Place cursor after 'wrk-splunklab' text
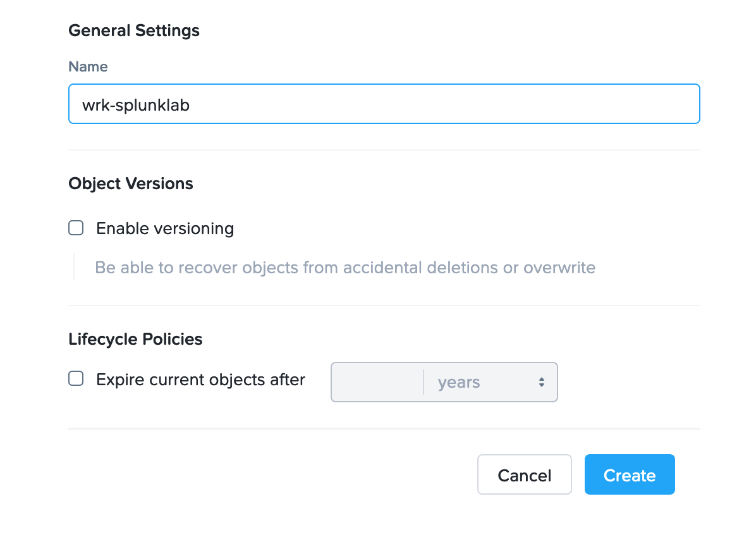The image size is (756, 544). pyautogui.click(x=190, y=105)
